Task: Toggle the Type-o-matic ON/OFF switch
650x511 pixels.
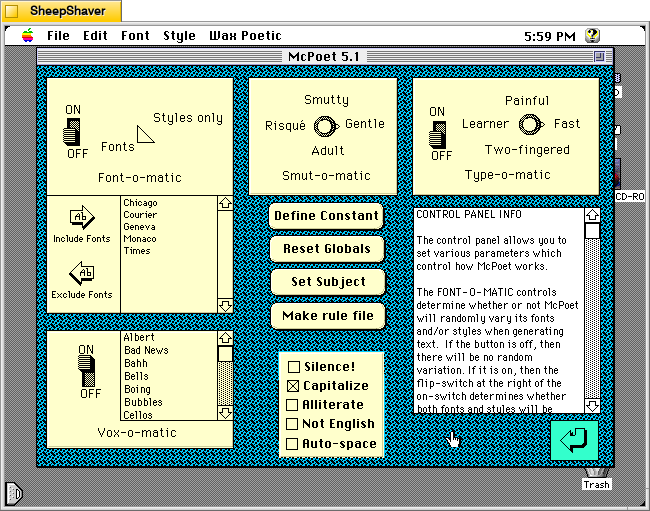Action: pyautogui.click(x=438, y=135)
